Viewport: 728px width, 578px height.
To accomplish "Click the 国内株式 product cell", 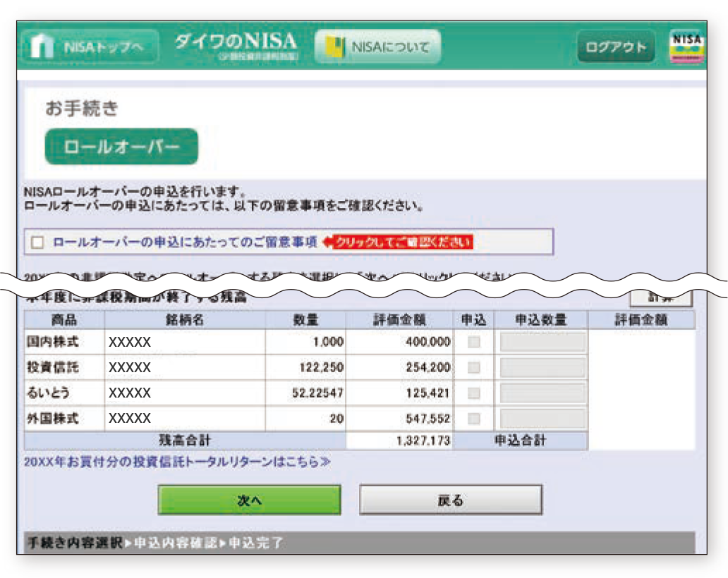I will point(64,343).
